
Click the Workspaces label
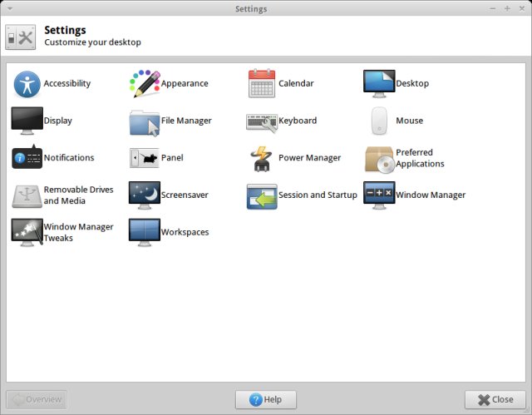185,232
